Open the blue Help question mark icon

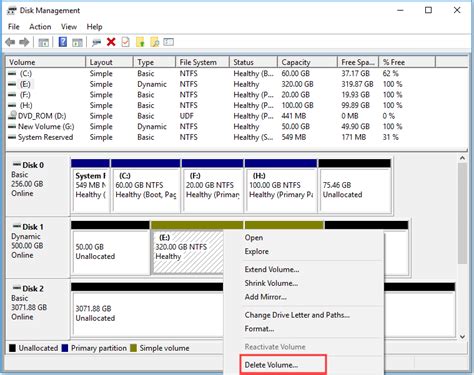tap(63, 42)
